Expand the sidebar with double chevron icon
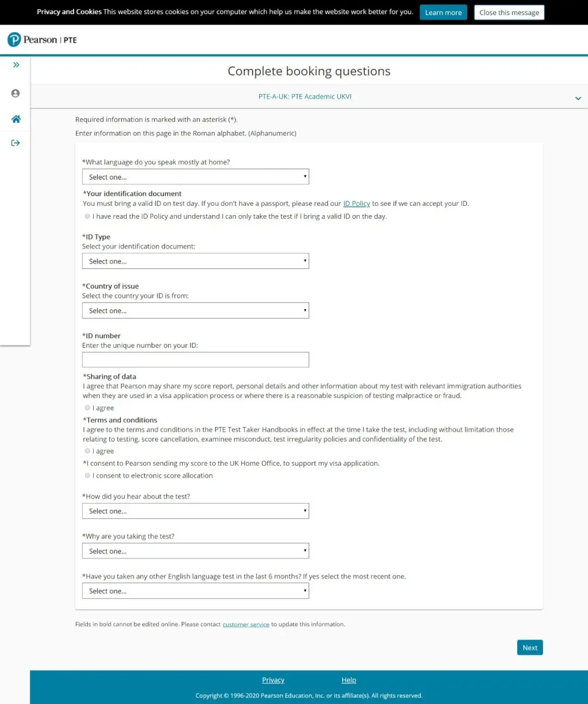Viewport: 588px width, 704px height. [16, 65]
